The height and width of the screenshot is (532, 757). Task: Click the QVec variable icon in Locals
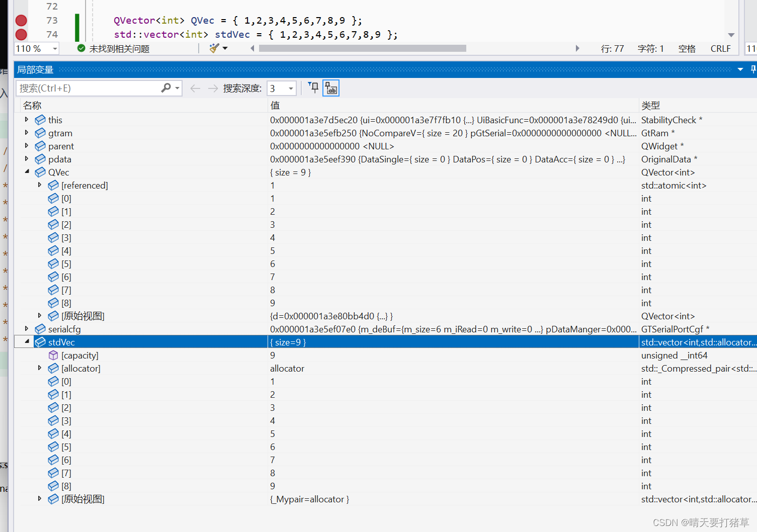pyautogui.click(x=40, y=172)
